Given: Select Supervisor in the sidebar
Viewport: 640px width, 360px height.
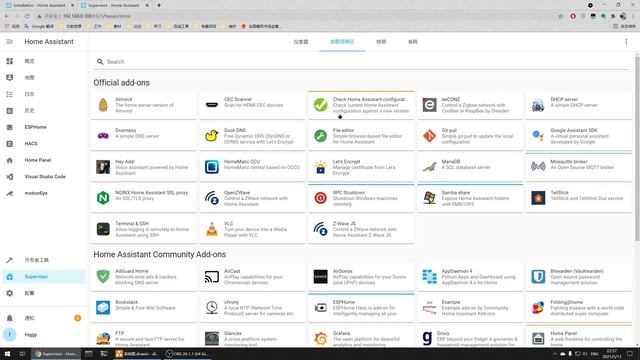Looking at the screenshot, I should (x=44, y=277).
